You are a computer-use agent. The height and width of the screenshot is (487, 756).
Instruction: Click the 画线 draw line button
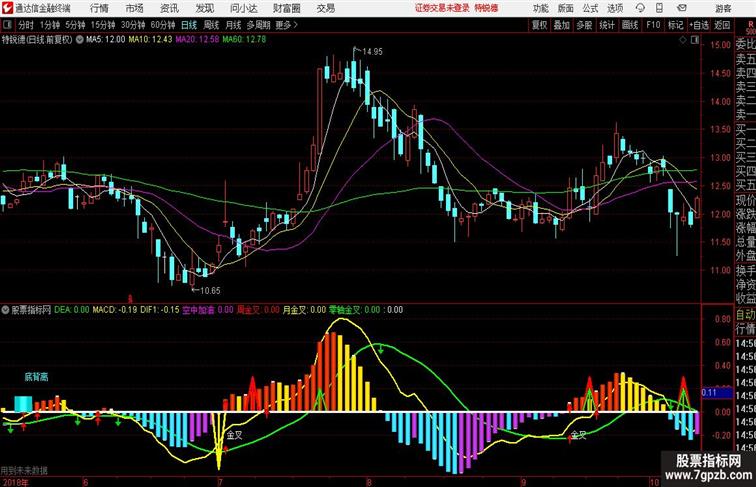[x=630, y=25]
